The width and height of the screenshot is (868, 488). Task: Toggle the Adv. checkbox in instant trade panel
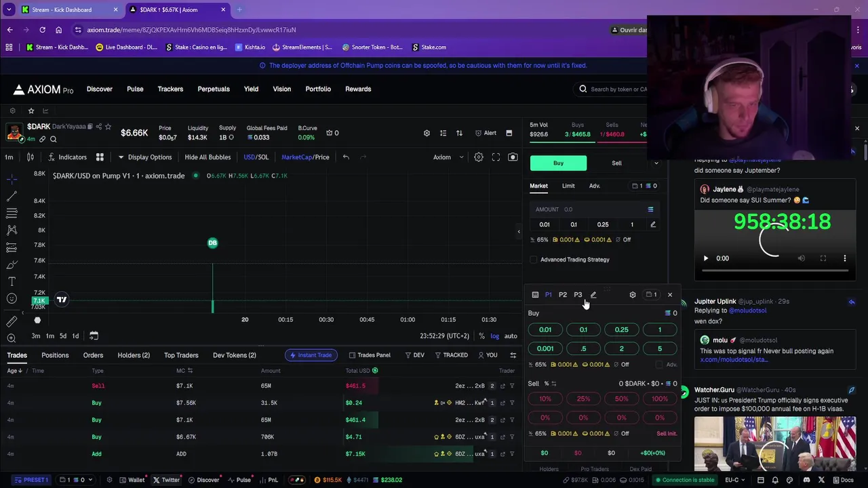659,365
